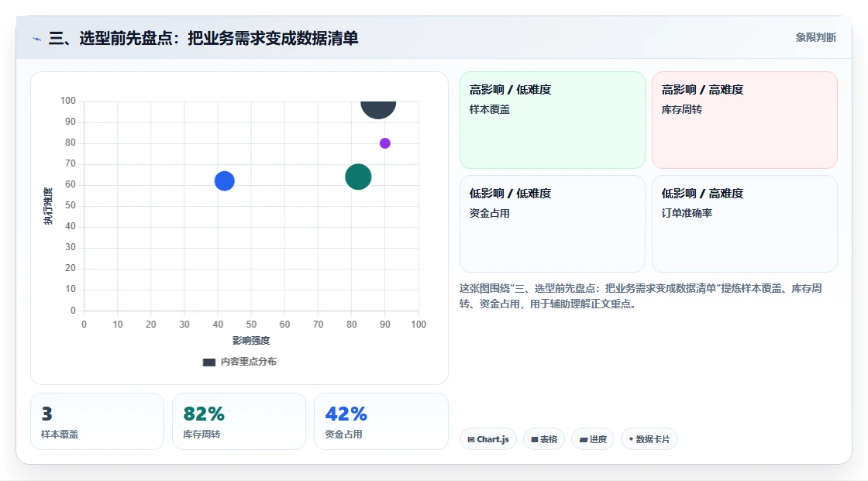Click the progress icon in the 进度 chip
The width and height of the screenshot is (868, 481).
[x=584, y=439]
